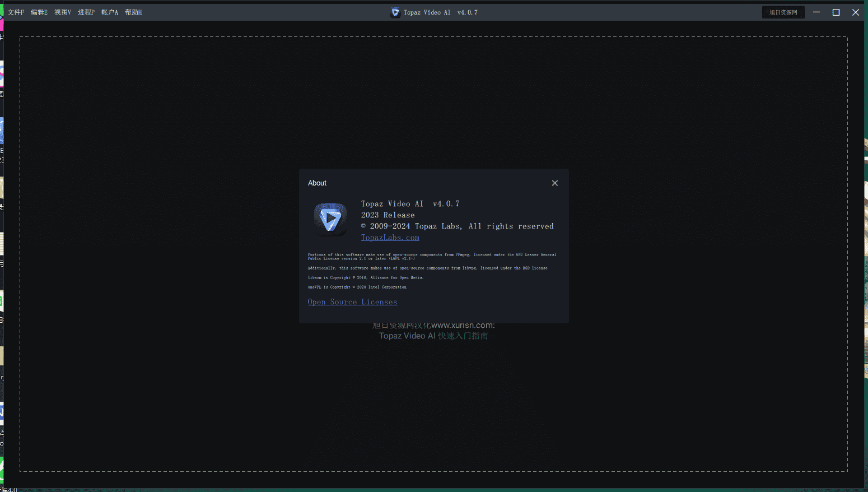This screenshot has width=868, height=492.
Task: Close the Topaz Video AI window
Action: pyautogui.click(x=855, y=12)
